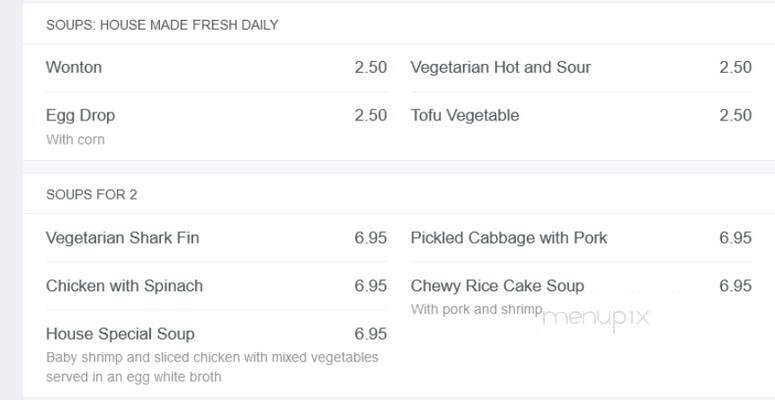Click the Soups House Made Fresh Daily heading
Screen dimensions: 775x400
point(162,25)
